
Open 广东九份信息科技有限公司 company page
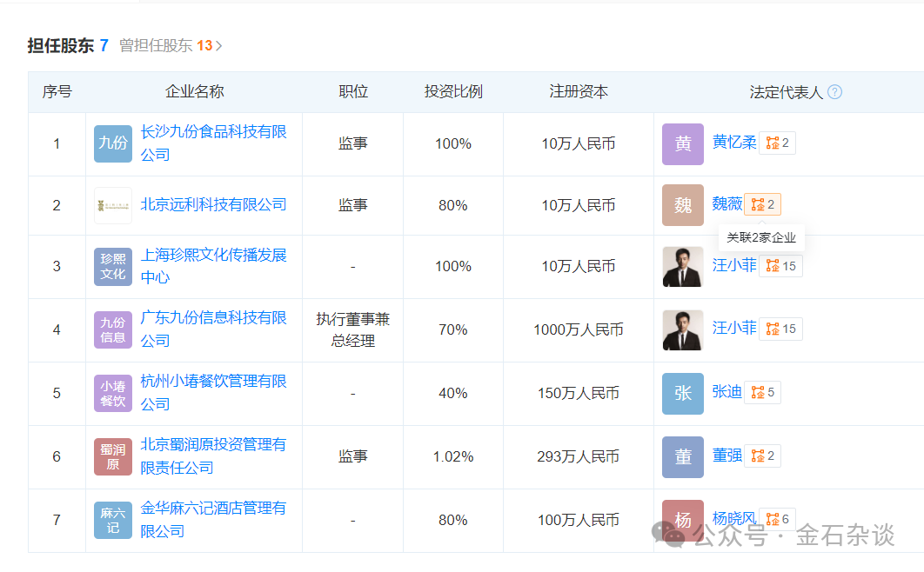click(213, 329)
